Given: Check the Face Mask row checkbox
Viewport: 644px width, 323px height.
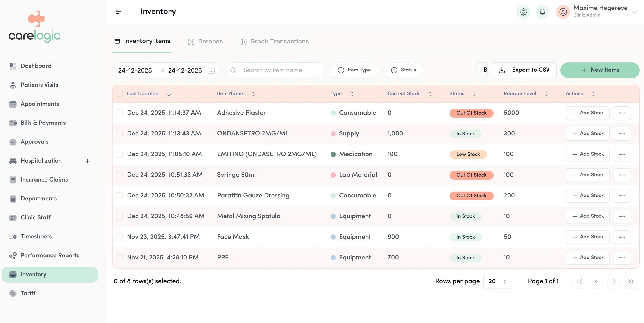Looking at the screenshot, I should [120, 237].
